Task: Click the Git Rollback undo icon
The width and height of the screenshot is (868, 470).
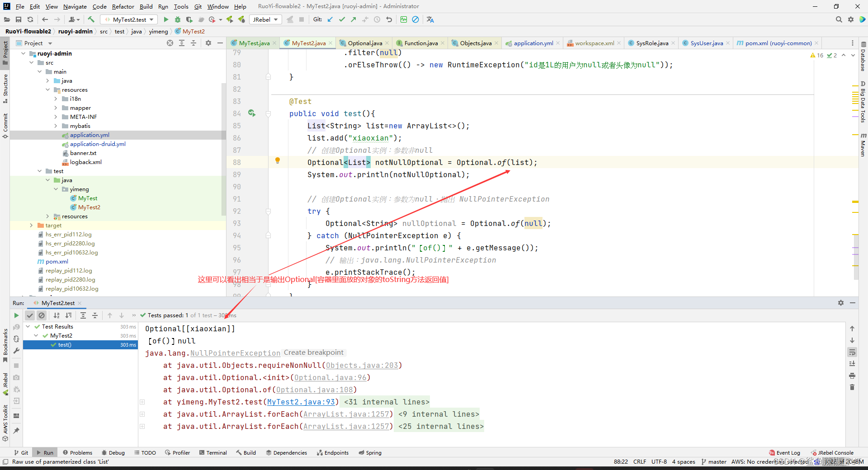Action: click(389, 19)
